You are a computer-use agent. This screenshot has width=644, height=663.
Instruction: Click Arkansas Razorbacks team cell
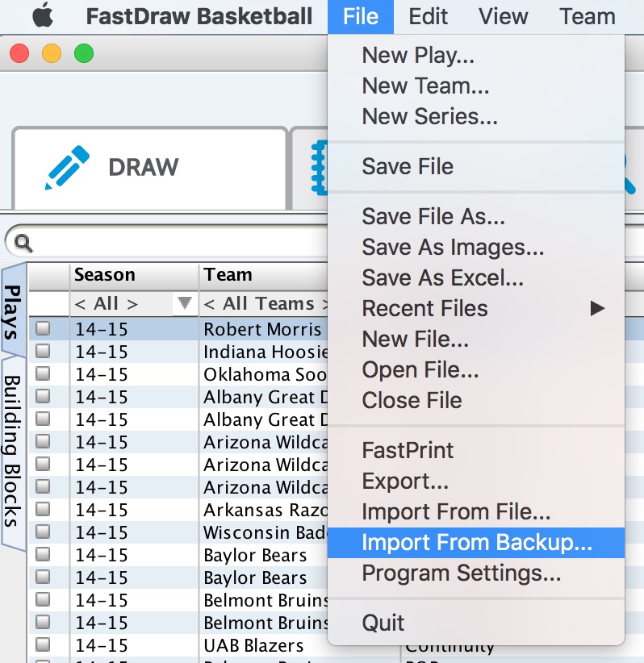263,511
